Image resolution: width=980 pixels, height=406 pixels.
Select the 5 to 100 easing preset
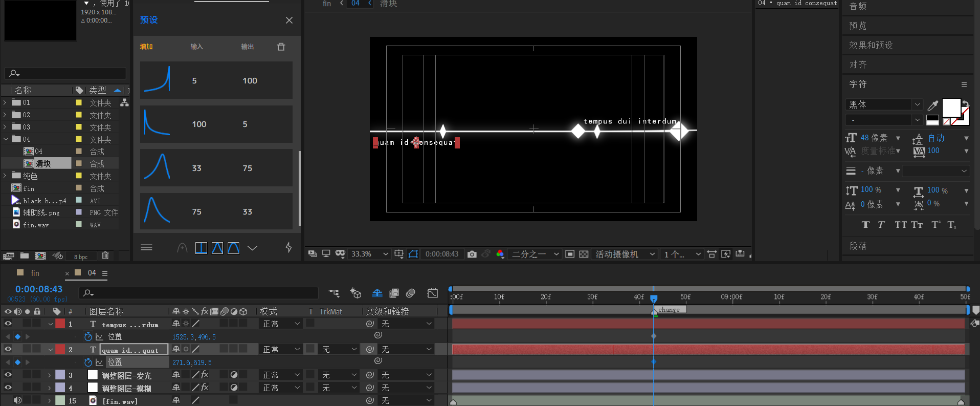click(x=216, y=80)
